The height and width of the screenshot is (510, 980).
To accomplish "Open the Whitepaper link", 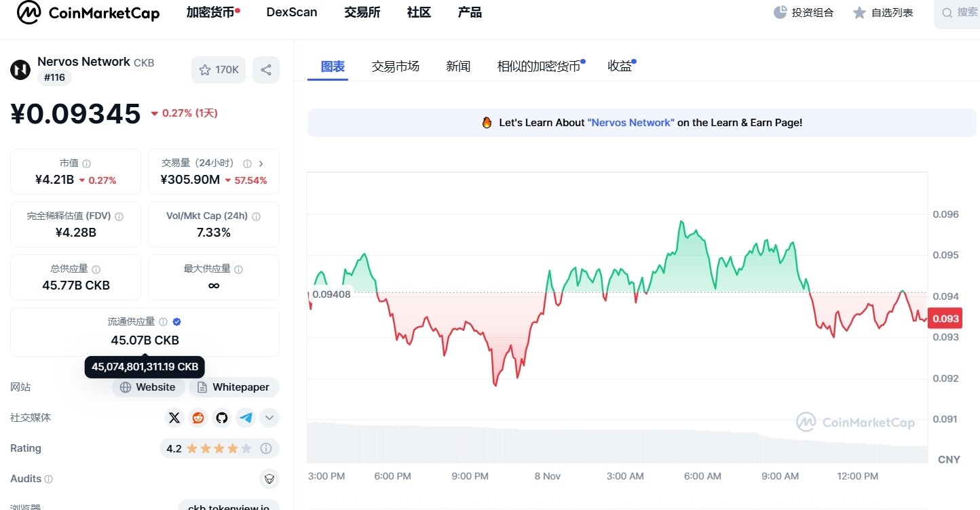I will (x=233, y=387).
